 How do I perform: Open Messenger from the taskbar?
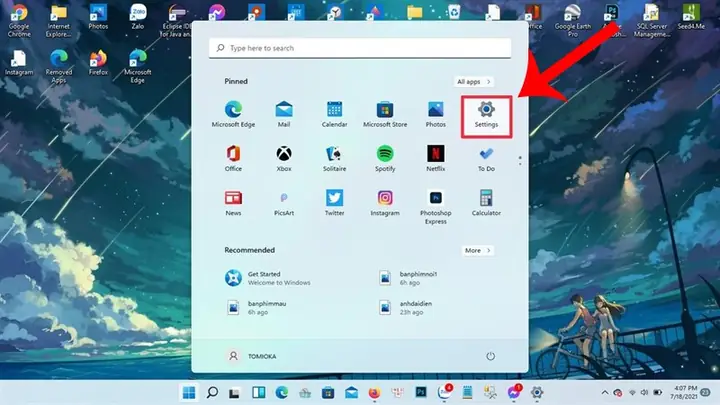coord(514,393)
